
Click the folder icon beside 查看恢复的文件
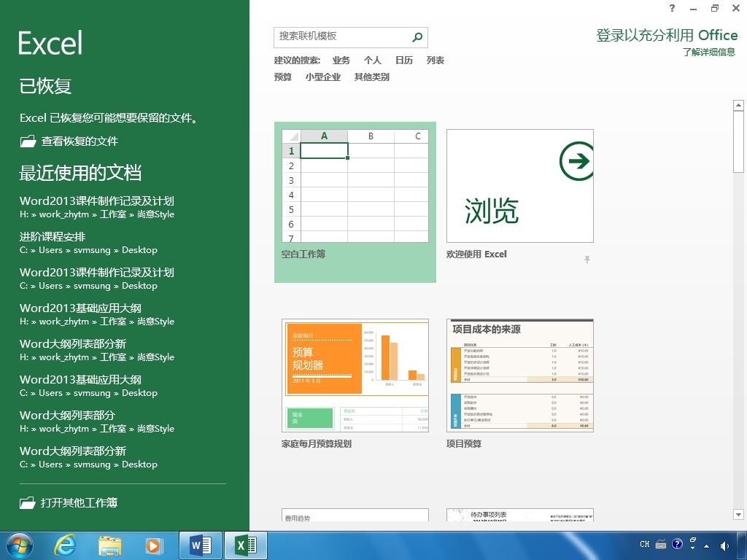[x=28, y=141]
